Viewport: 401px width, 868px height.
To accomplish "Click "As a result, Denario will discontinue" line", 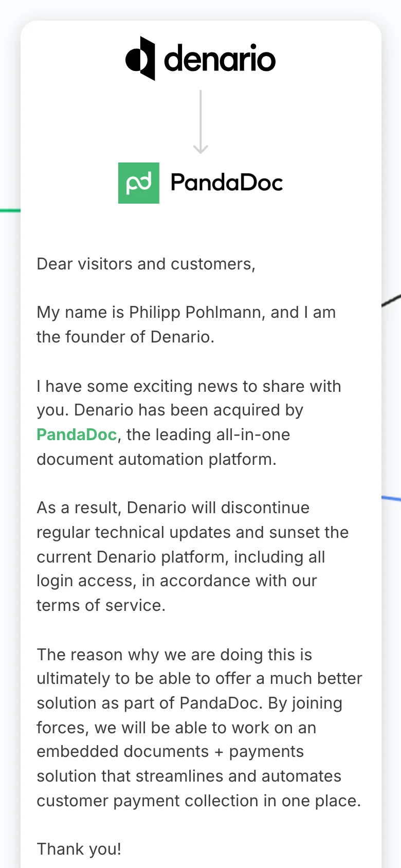I will pyautogui.click(x=173, y=508).
